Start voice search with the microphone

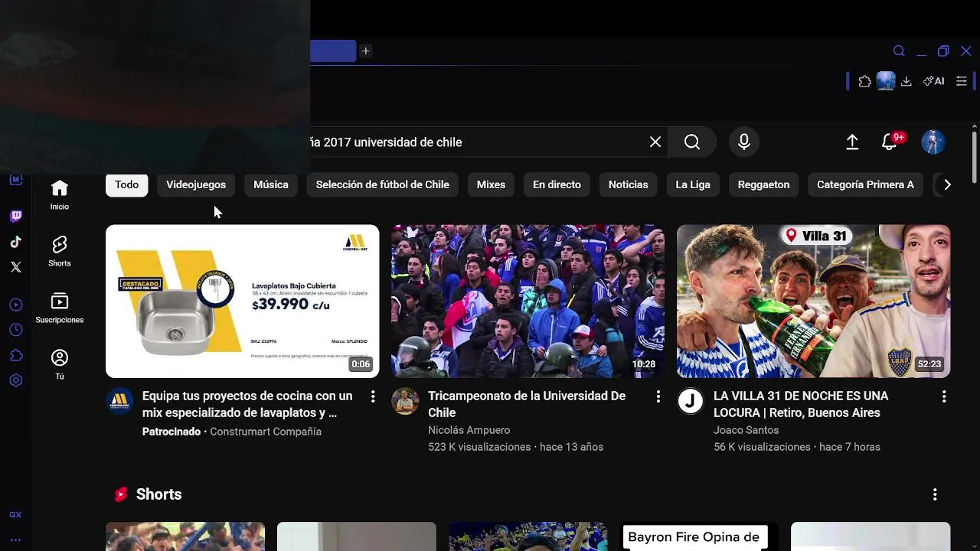click(744, 142)
